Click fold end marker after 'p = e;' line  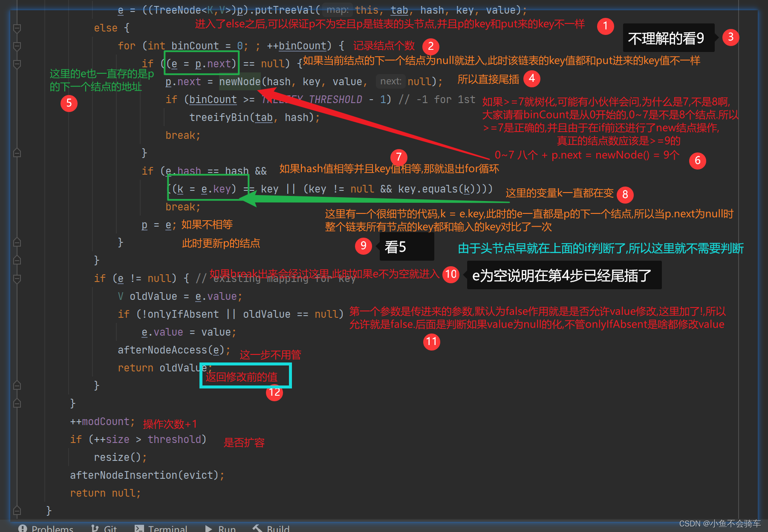pos(17,242)
